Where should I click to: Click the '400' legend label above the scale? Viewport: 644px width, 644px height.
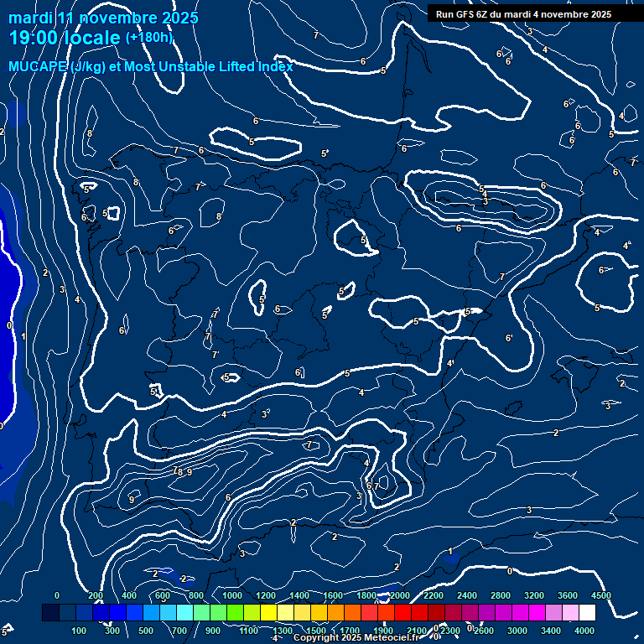pyautogui.click(x=129, y=595)
